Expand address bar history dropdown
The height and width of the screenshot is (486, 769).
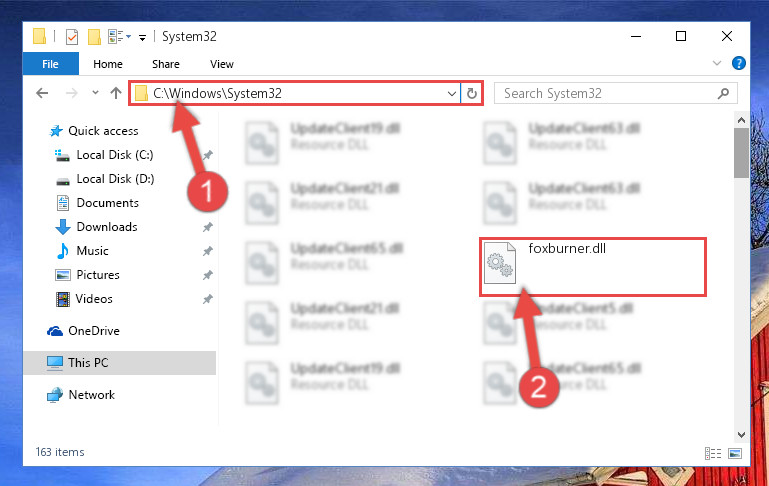tap(452, 93)
